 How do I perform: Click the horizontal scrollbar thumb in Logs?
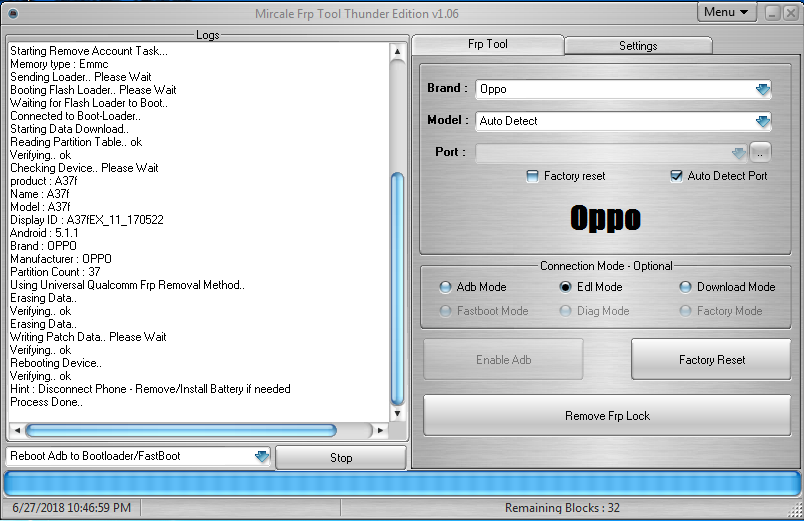(181, 430)
